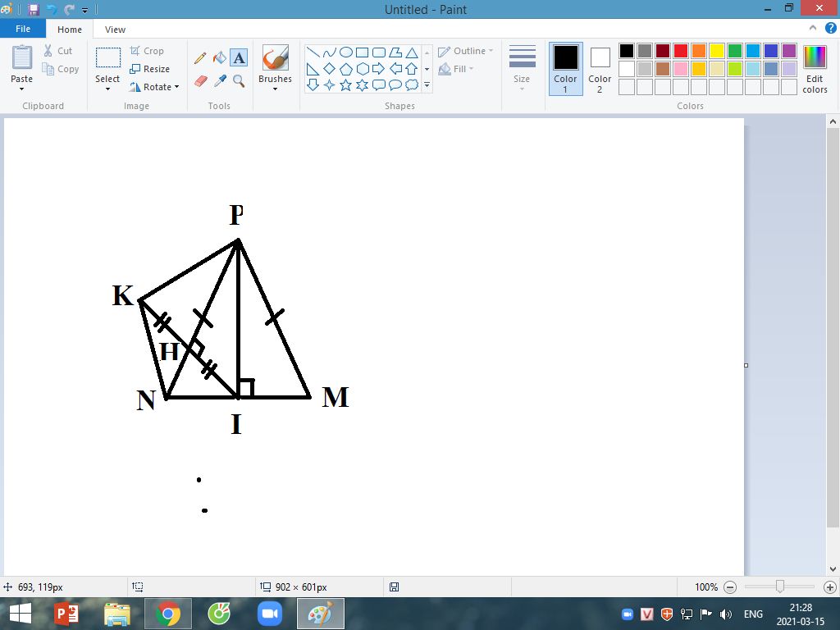Choose the Polygon shape

tap(395, 52)
